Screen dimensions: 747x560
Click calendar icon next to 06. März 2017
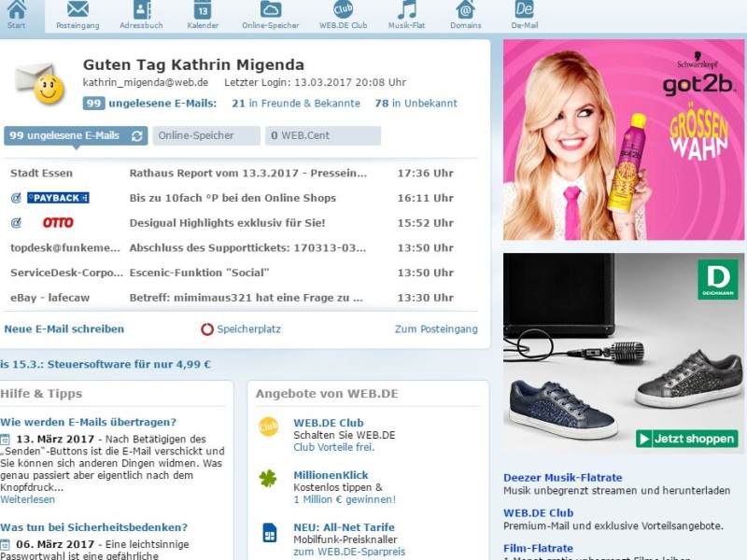pos(6,544)
